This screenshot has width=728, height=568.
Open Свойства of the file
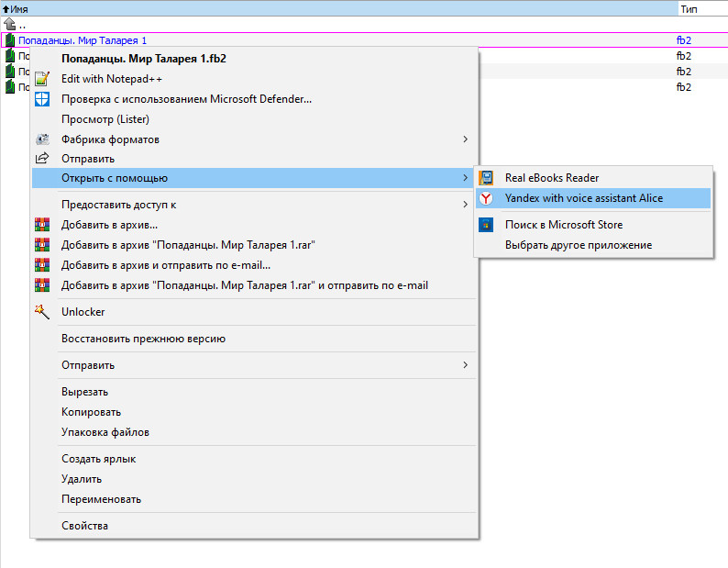point(254,526)
